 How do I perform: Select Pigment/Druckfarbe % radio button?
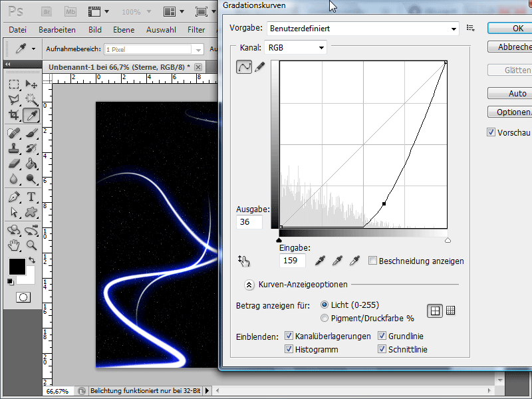[x=325, y=318]
